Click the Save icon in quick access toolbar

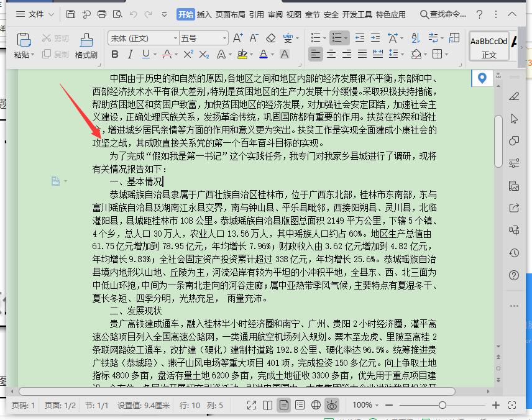(x=71, y=14)
